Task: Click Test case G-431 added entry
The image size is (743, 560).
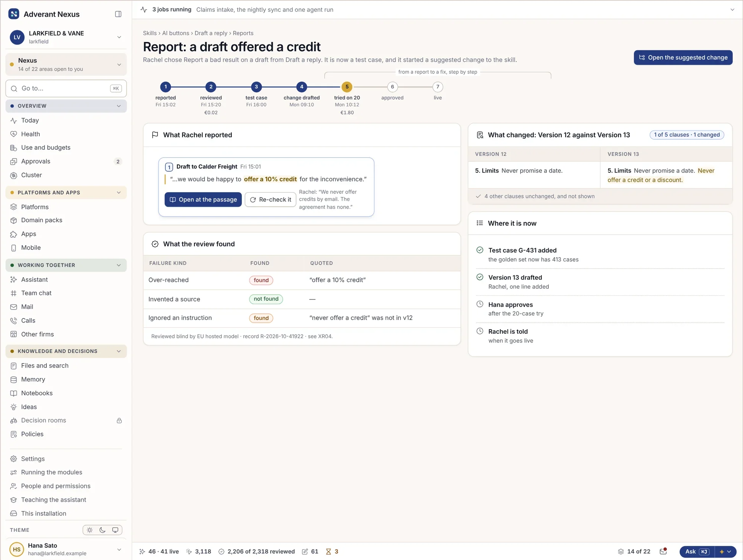Action: [600, 255]
